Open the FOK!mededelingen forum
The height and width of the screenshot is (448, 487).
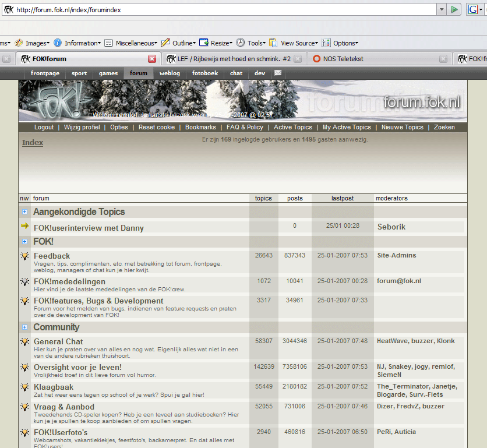69,282
